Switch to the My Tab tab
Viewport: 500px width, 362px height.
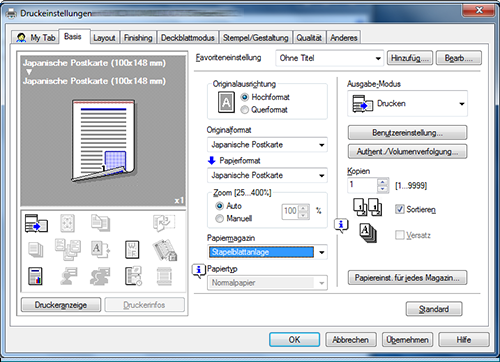[36, 38]
